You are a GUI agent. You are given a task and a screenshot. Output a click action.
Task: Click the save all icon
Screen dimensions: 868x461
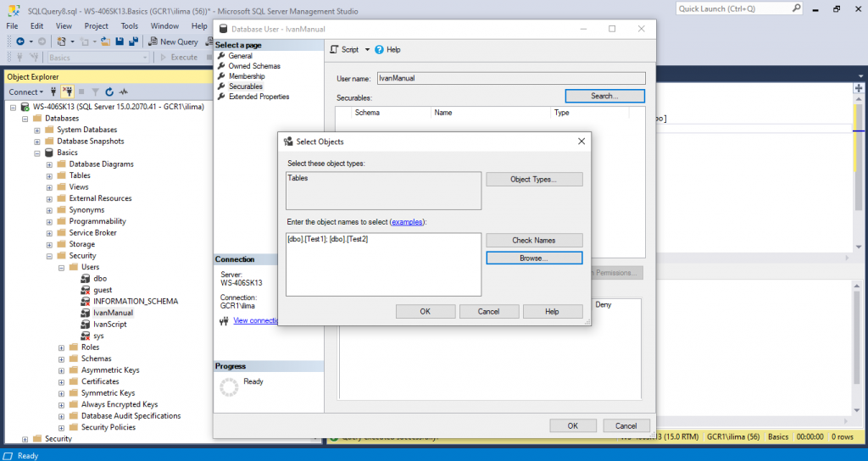point(133,42)
